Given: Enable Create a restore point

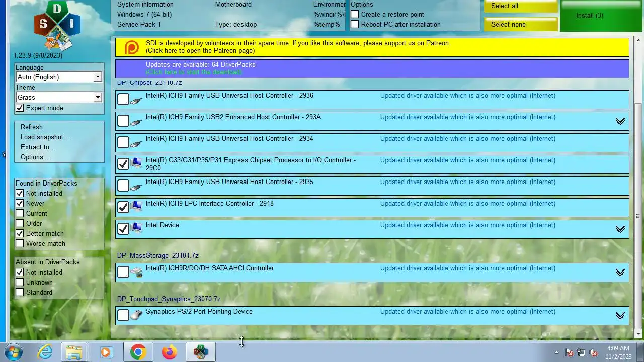Looking at the screenshot, I should tap(355, 14).
